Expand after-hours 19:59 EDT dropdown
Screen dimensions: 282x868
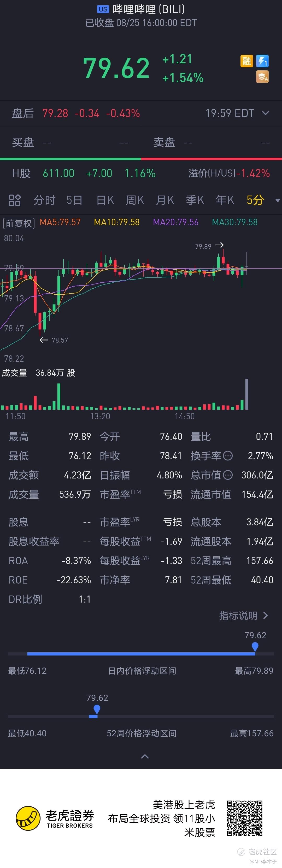click(266, 113)
